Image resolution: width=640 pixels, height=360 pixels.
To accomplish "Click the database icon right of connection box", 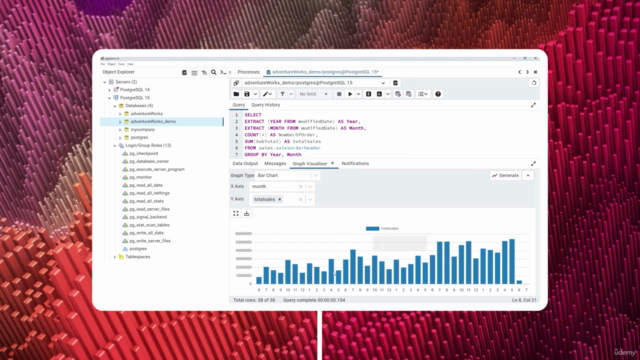I will pyautogui.click(x=395, y=83).
